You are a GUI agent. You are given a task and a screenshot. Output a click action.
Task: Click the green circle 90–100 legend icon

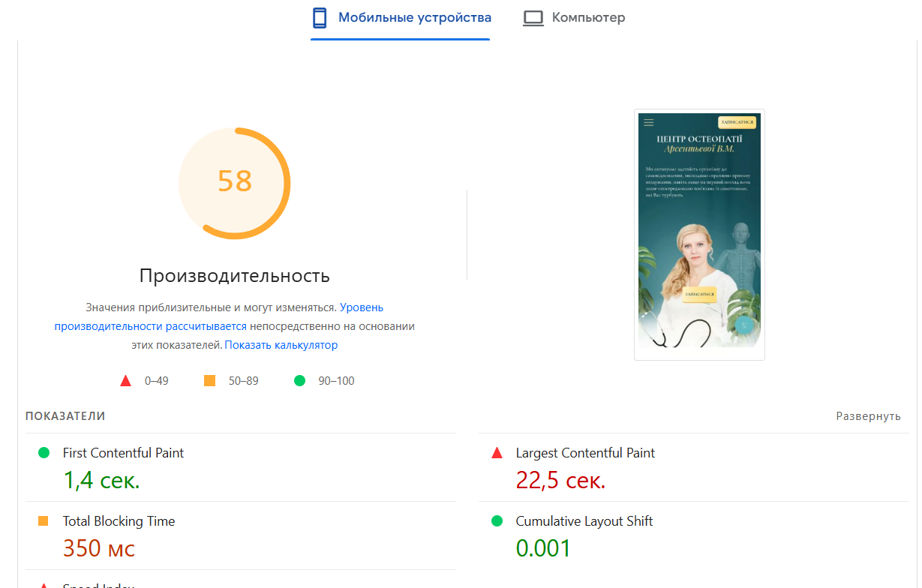[300, 381]
